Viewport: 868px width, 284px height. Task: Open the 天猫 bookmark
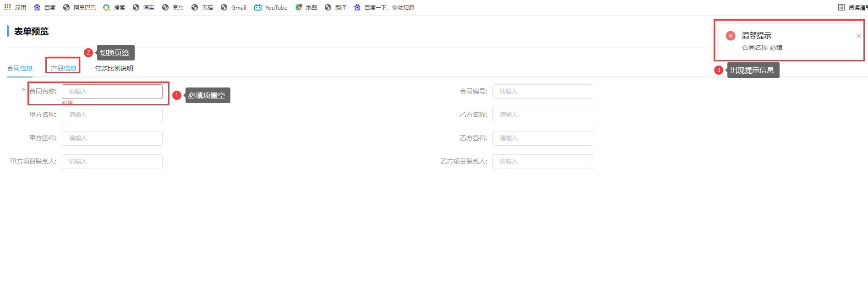click(x=202, y=7)
